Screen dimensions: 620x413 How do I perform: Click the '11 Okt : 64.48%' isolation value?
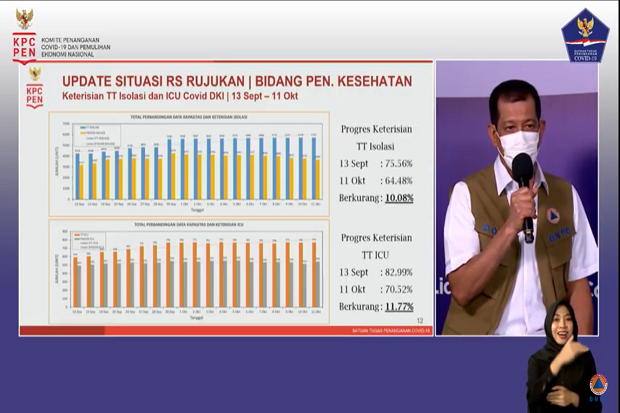click(x=376, y=181)
